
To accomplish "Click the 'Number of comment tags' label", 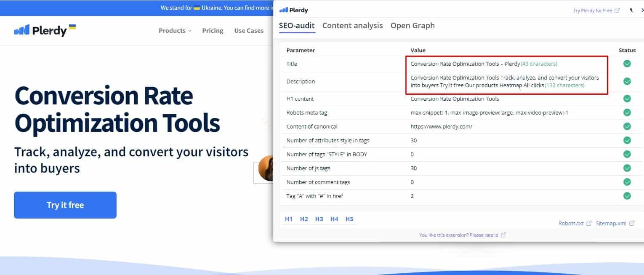I will 318,182.
